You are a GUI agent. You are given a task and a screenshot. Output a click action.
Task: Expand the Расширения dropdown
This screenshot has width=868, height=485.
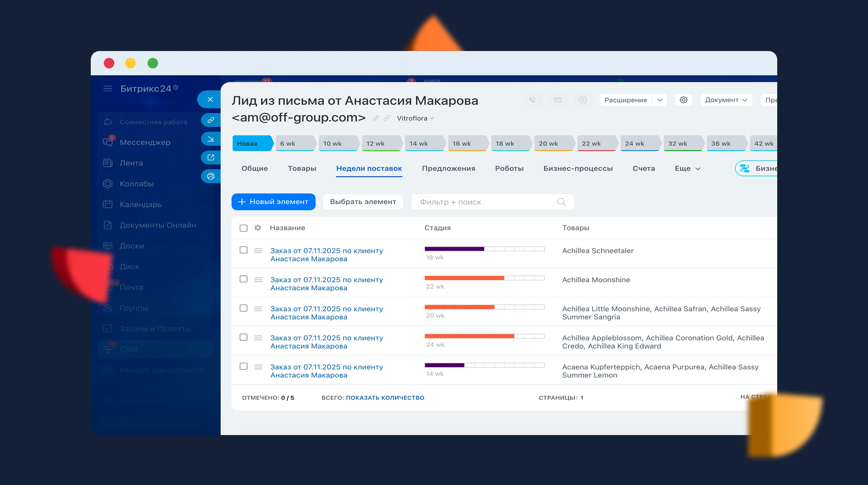(x=660, y=100)
